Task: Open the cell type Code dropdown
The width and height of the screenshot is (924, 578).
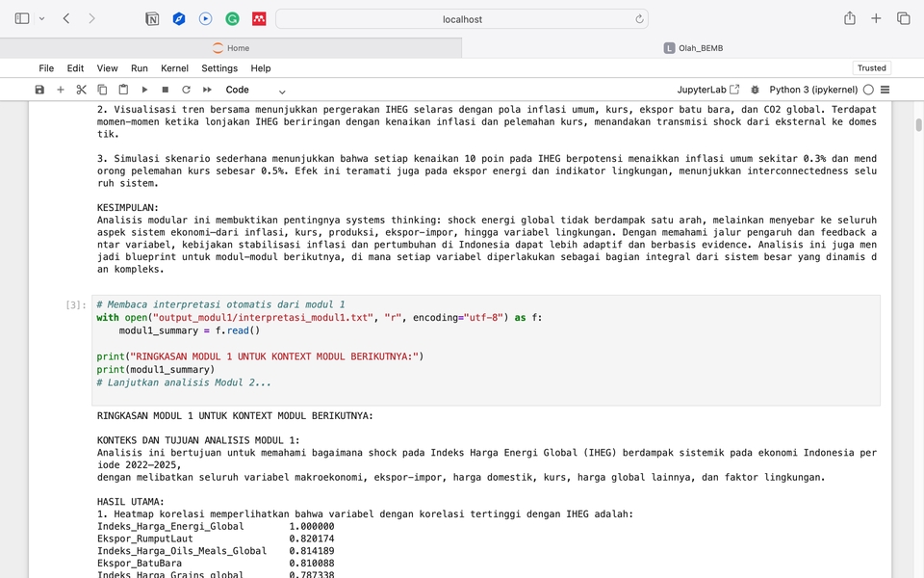Action: 255,90
